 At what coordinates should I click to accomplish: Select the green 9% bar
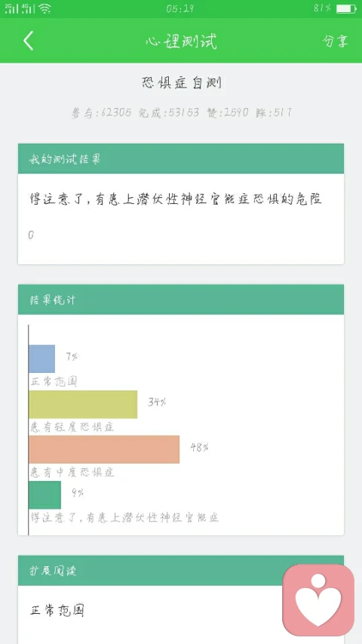click(x=44, y=495)
